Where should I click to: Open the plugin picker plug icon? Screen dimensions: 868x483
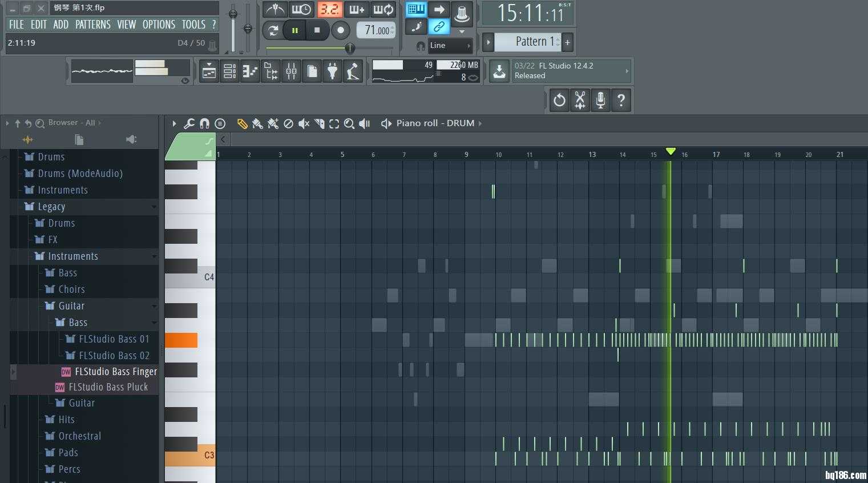coord(332,72)
